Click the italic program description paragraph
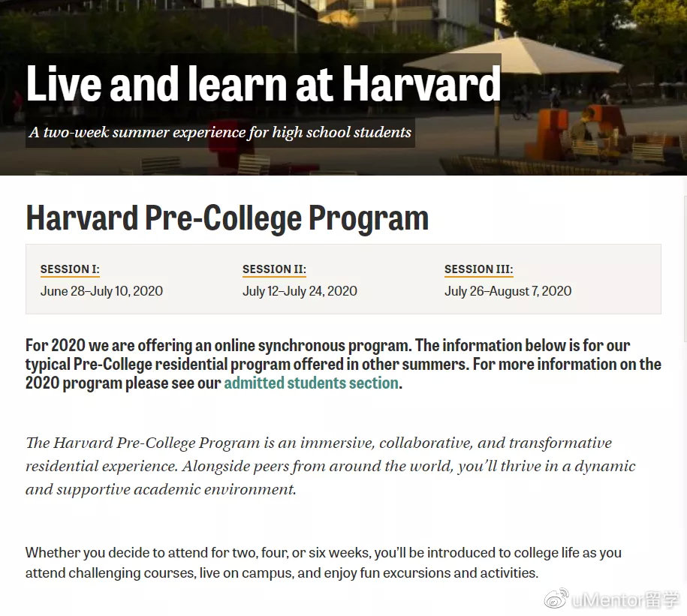Viewport: 687px width, 616px height. (330, 466)
